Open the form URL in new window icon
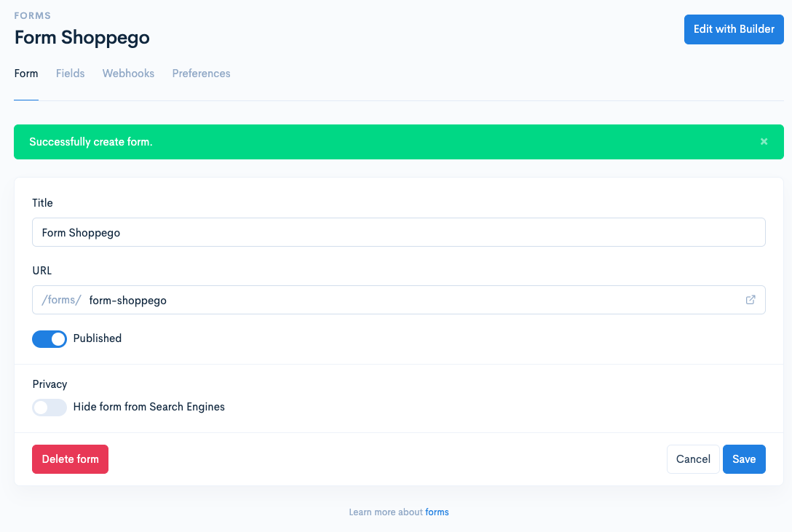 [x=750, y=300]
